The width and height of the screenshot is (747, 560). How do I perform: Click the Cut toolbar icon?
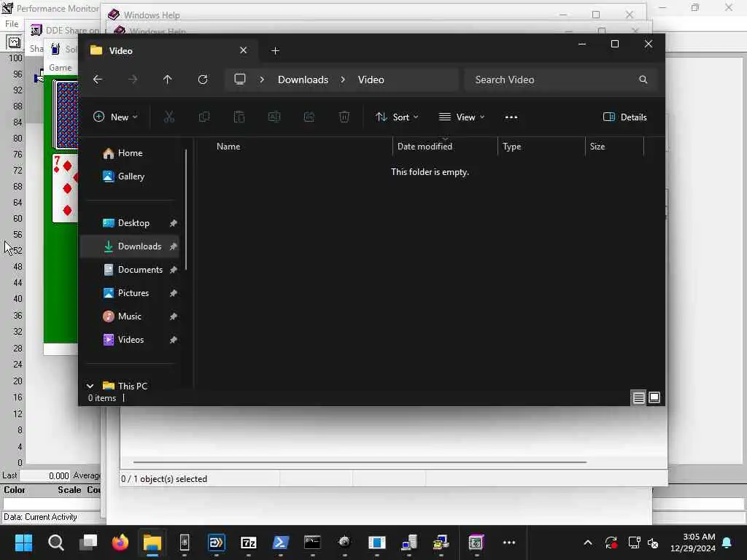point(169,117)
